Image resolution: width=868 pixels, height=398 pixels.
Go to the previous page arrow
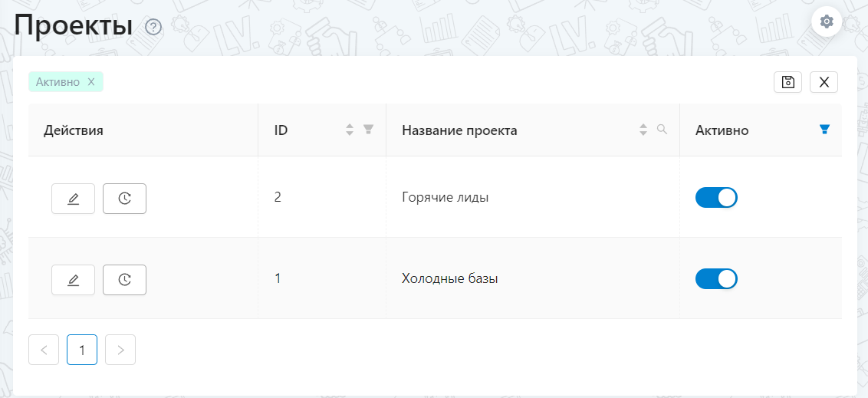tap(44, 350)
